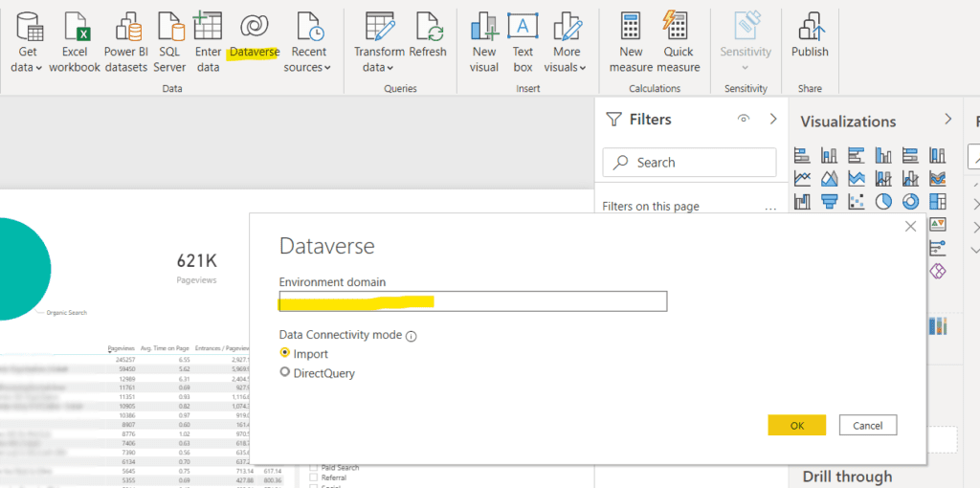980x488 pixels.
Task: Cancel the Dataverse dialog
Action: [867, 425]
